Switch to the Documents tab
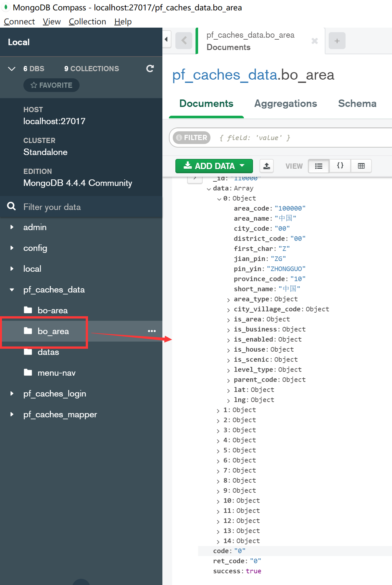392x585 pixels. (206, 103)
